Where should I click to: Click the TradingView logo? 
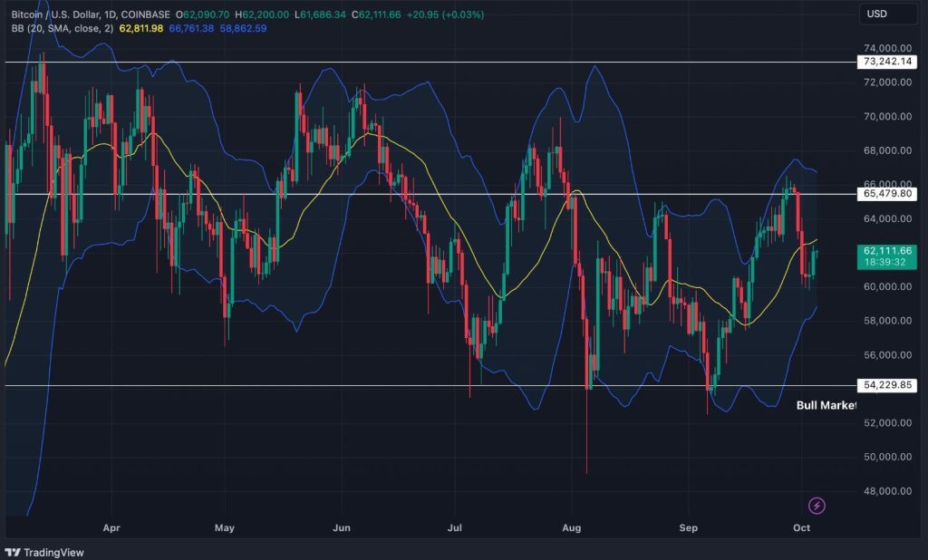(x=44, y=553)
